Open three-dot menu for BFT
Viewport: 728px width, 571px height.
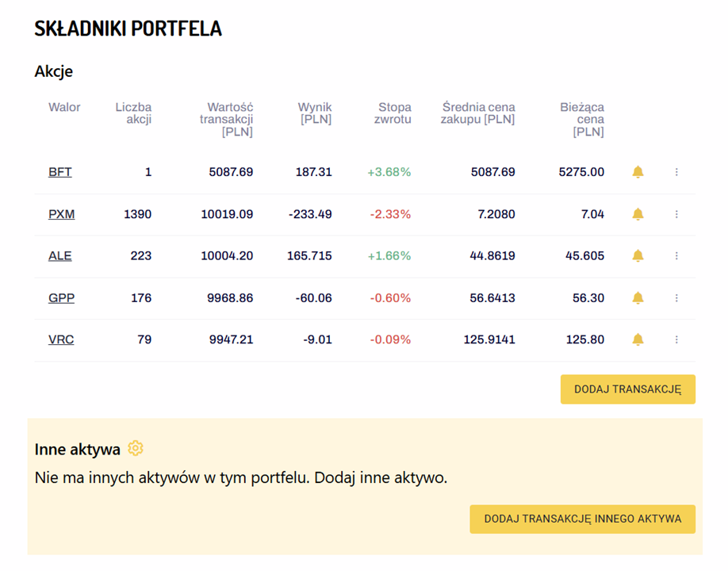point(676,172)
